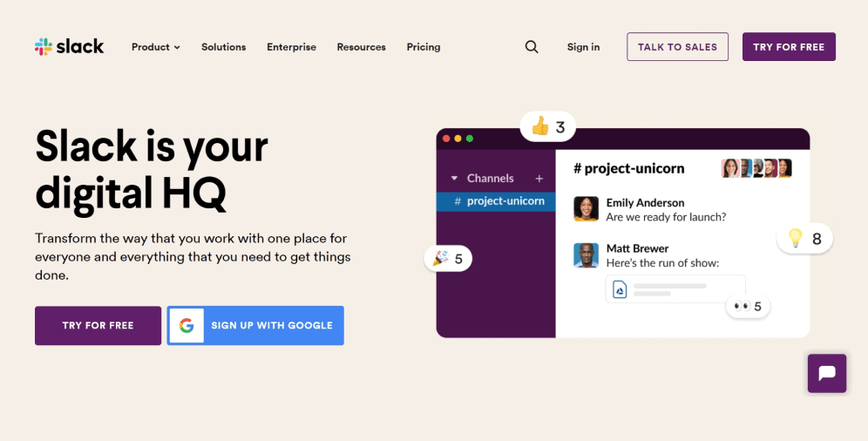The width and height of the screenshot is (868, 441).
Task: Click the Slack logo in header
Action: coord(69,47)
